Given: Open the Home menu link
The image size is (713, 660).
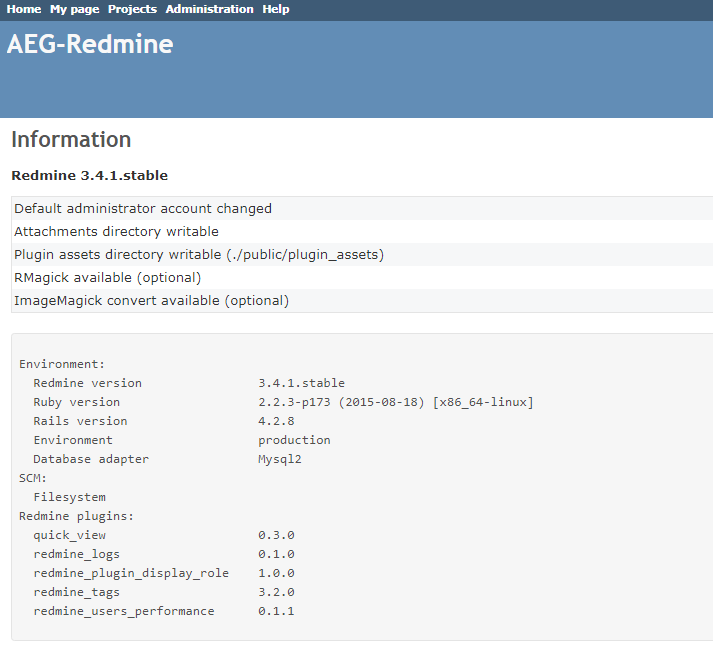Looking at the screenshot, I should [x=24, y=9].
